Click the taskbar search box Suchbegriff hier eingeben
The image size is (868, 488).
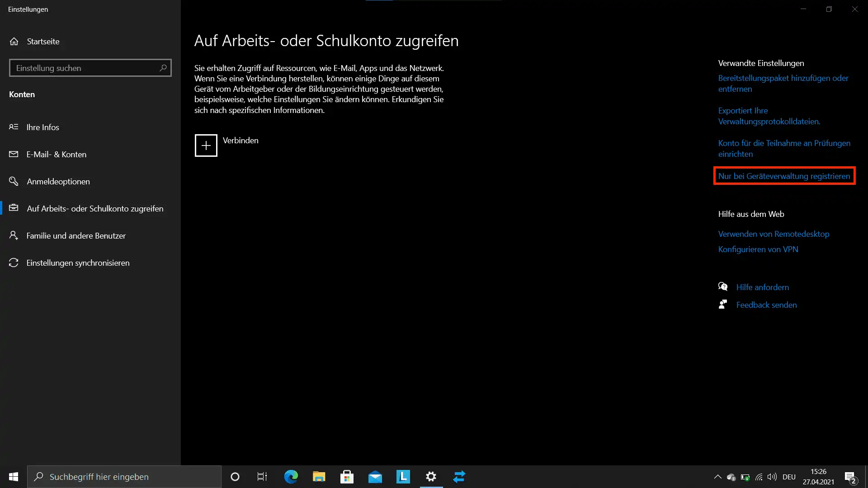124,477
